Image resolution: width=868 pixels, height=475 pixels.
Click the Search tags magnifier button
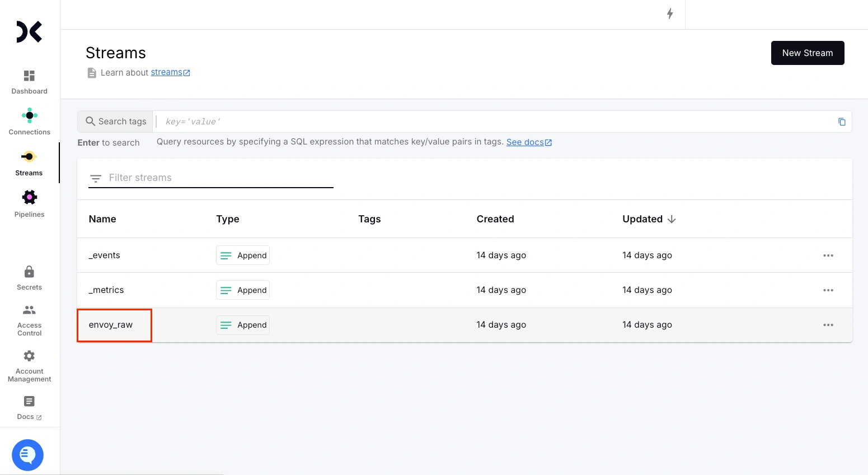115,122
